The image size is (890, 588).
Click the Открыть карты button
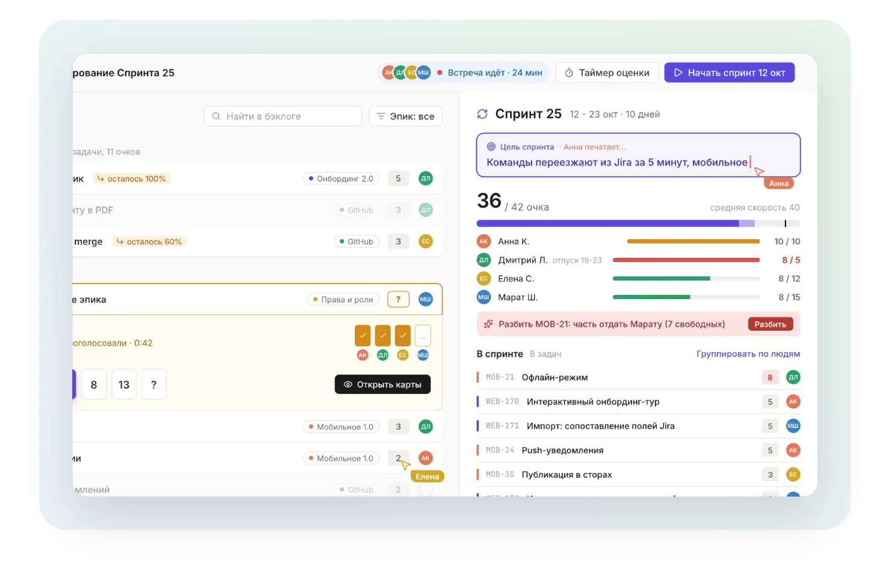pyautogui.click(x=383, y=384)
